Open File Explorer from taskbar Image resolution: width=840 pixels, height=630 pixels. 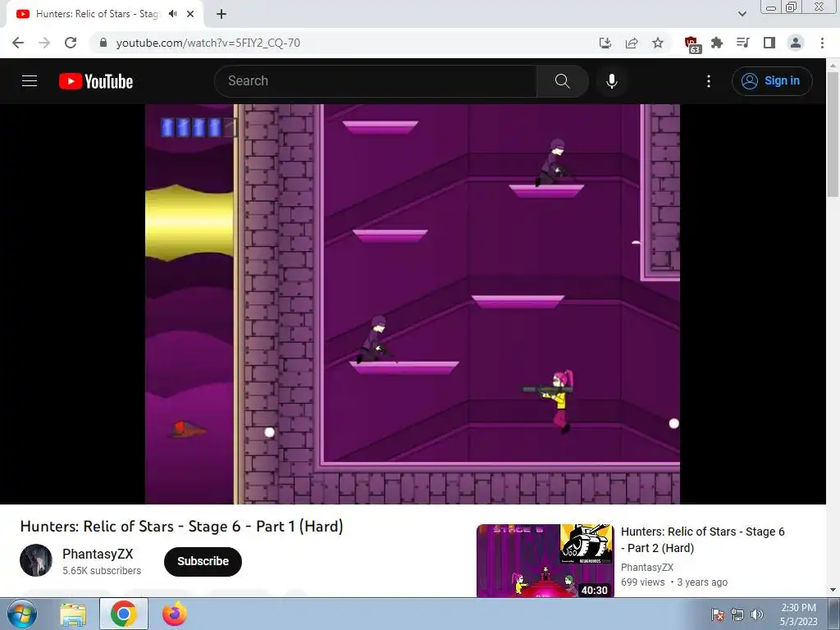point(73,614)
